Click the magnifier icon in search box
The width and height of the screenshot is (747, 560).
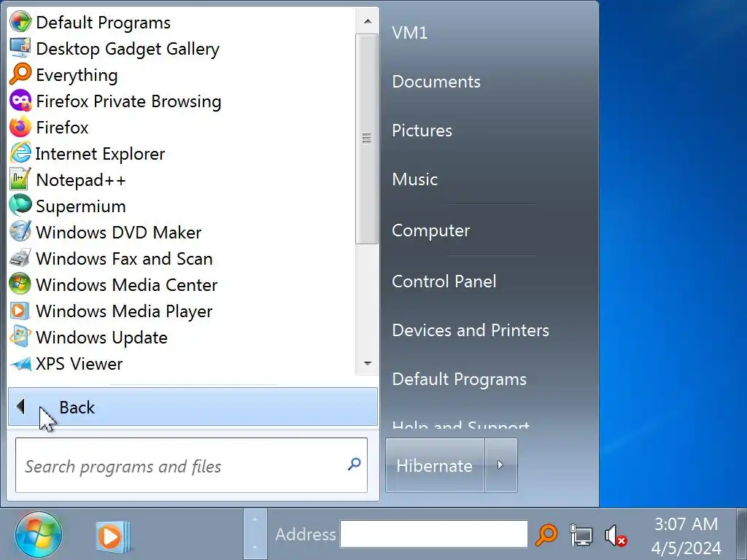pyautogui.click(x=354, y=464)
